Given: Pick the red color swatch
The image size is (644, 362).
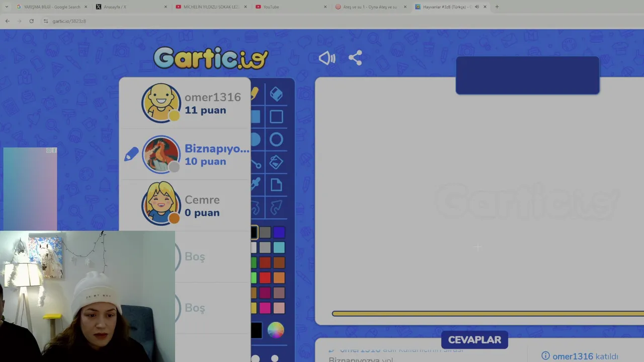Looking at the screenshot, I should [x=265, y=278].
